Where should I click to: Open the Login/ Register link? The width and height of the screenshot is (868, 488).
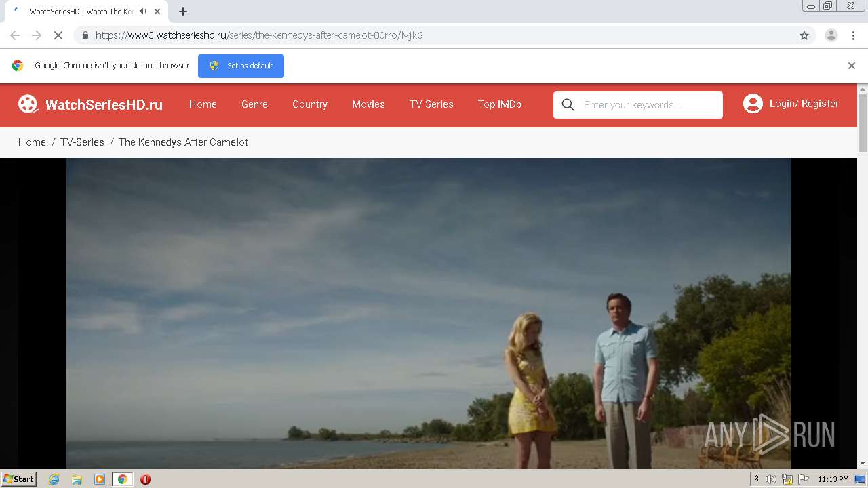pos(804,104)
